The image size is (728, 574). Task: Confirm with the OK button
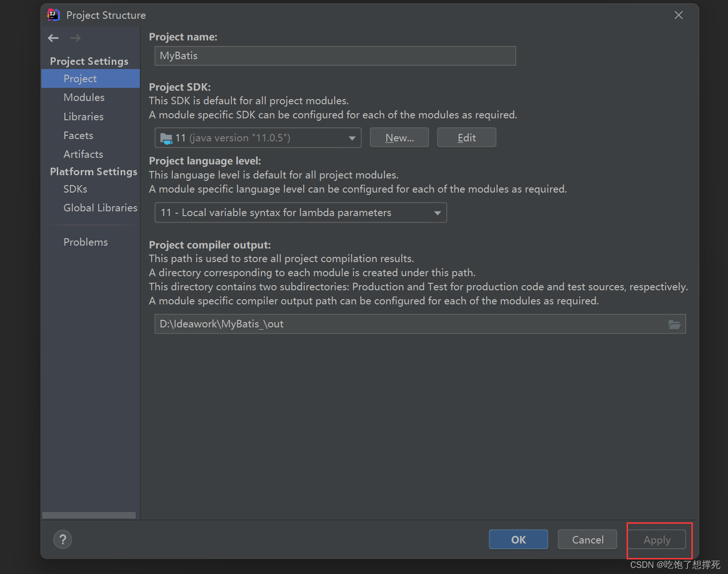pyautogui.click(x=519, y=539)
